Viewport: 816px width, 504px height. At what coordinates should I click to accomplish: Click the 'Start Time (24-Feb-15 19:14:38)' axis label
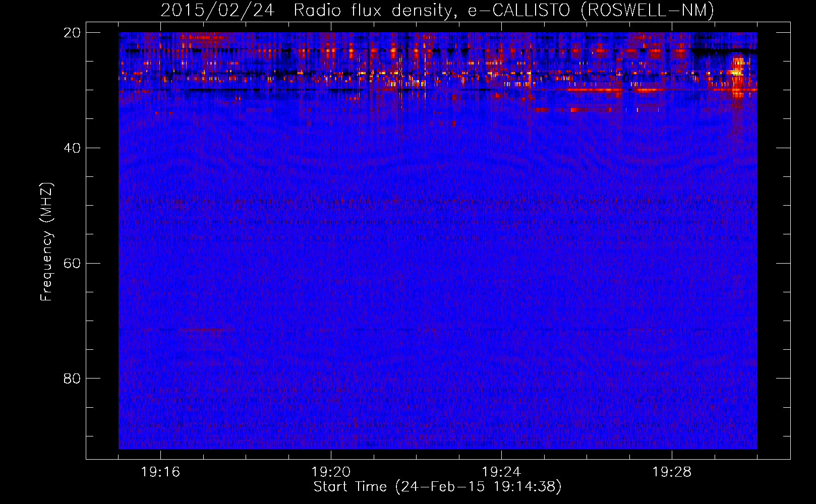click(437, 487)
